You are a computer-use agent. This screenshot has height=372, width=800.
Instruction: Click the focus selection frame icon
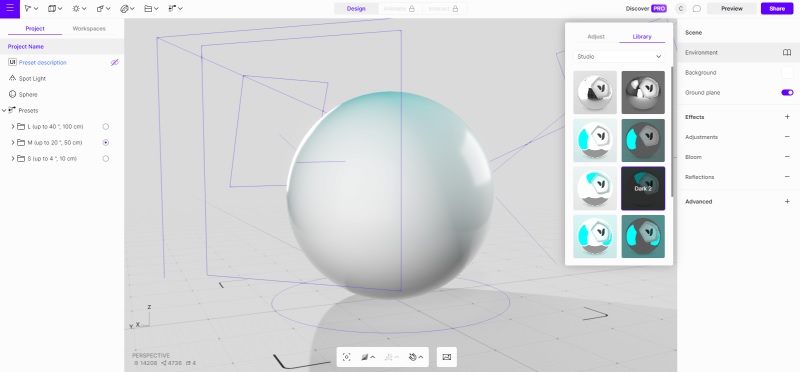click(x=346, y=357)
